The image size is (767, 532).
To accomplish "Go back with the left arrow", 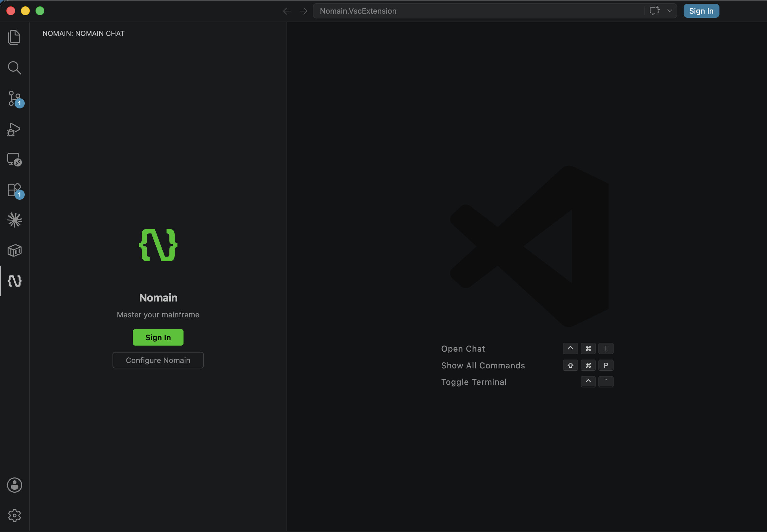I will (x=287, y=11).
